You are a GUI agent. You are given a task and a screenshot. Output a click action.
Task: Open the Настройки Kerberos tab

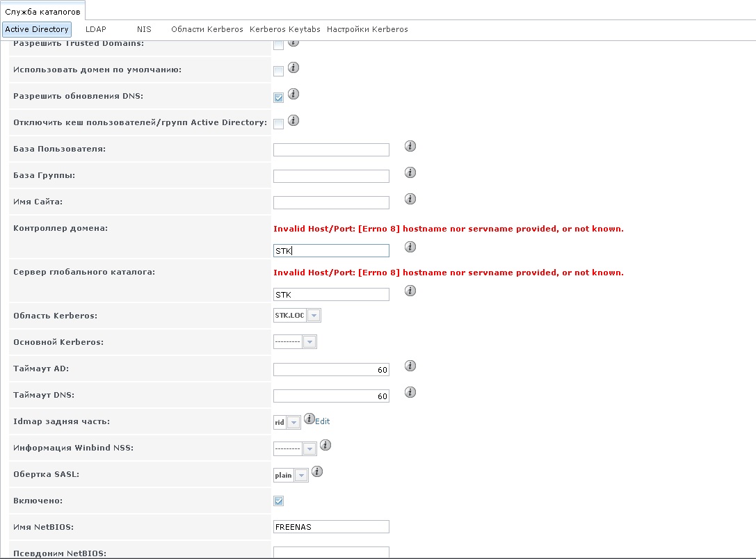click(367, 29)
